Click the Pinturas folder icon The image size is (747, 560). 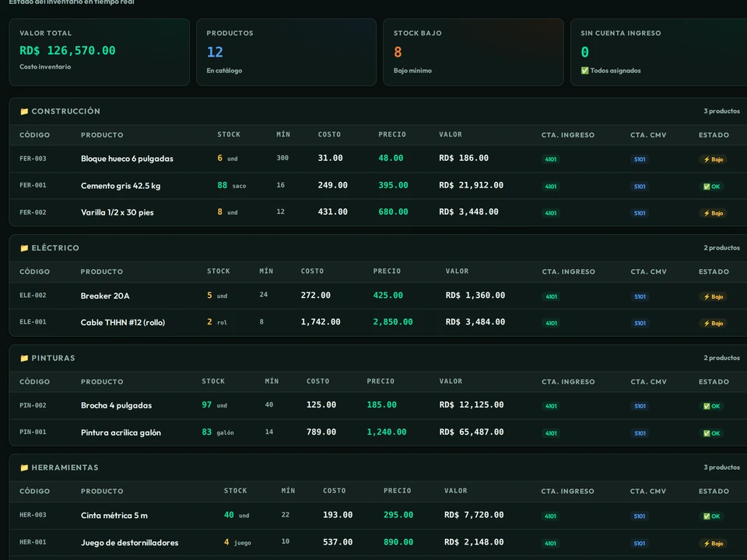point(24,358)
